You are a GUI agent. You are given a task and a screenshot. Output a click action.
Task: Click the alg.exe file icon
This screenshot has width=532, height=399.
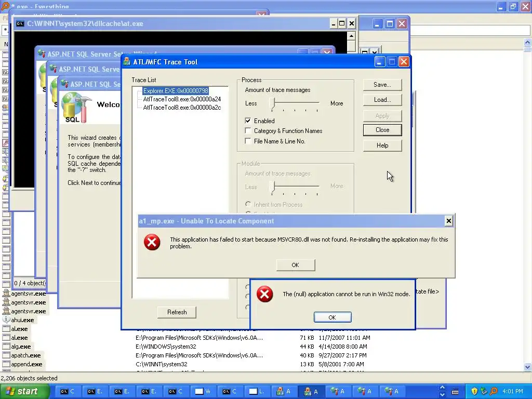point(6,347)
